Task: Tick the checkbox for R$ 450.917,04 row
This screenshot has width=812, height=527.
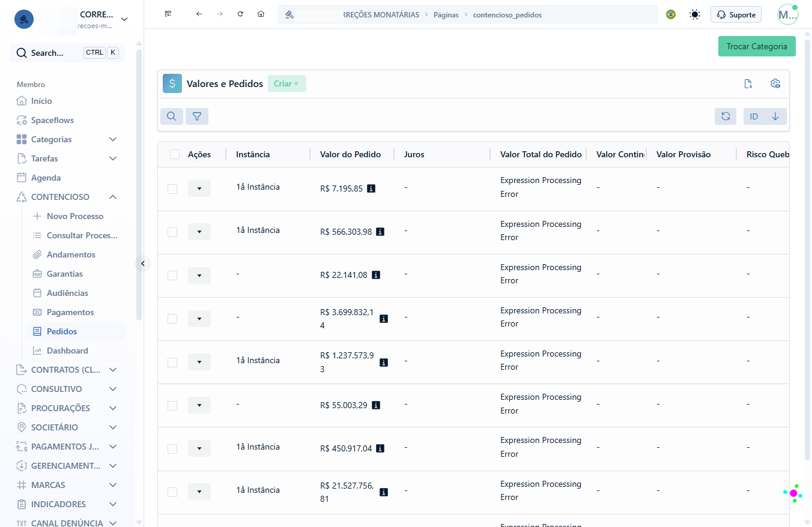Action: (172, 449)
